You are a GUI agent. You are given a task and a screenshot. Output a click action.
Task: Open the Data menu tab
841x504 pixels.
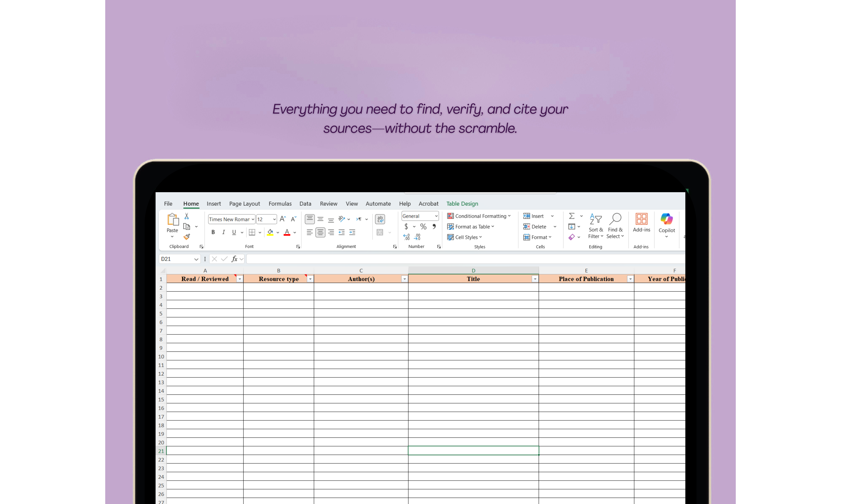tap(305, 203)
